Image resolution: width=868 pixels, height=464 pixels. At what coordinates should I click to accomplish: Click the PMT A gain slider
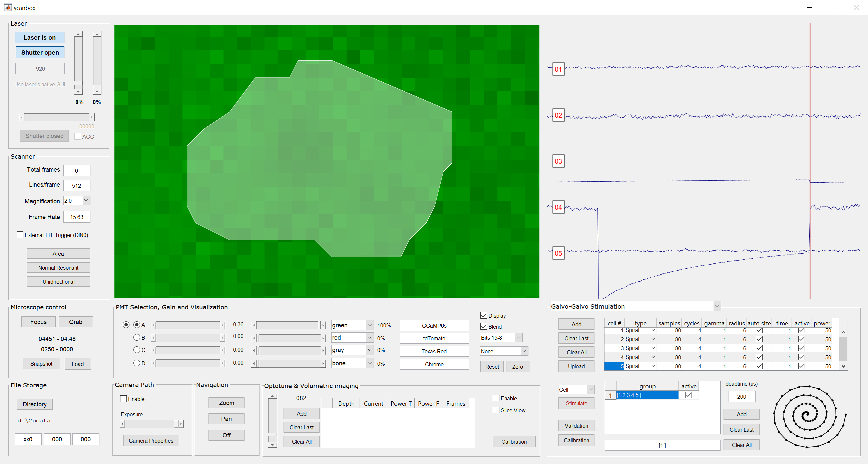pyautogui.click(x=188, y=325)
